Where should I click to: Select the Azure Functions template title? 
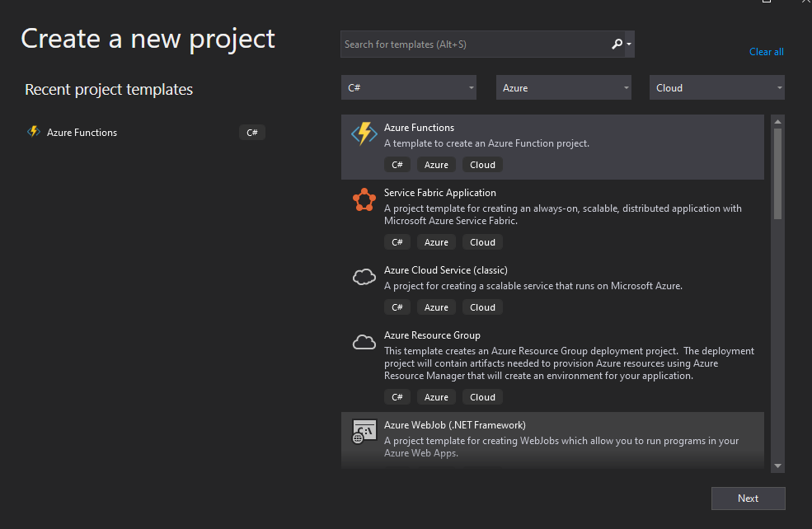click(x=419, y=128)
